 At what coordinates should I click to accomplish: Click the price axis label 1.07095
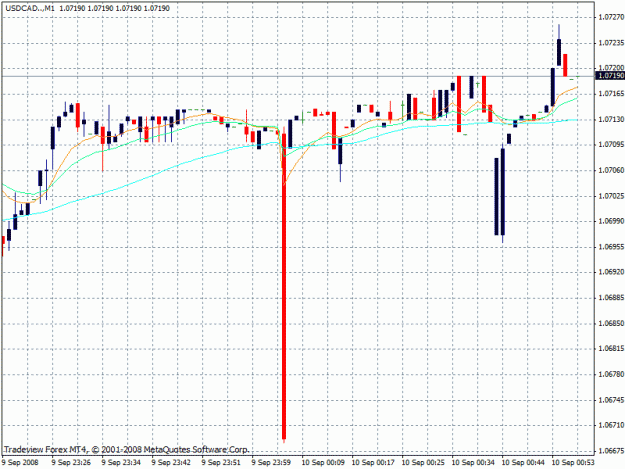611,144
